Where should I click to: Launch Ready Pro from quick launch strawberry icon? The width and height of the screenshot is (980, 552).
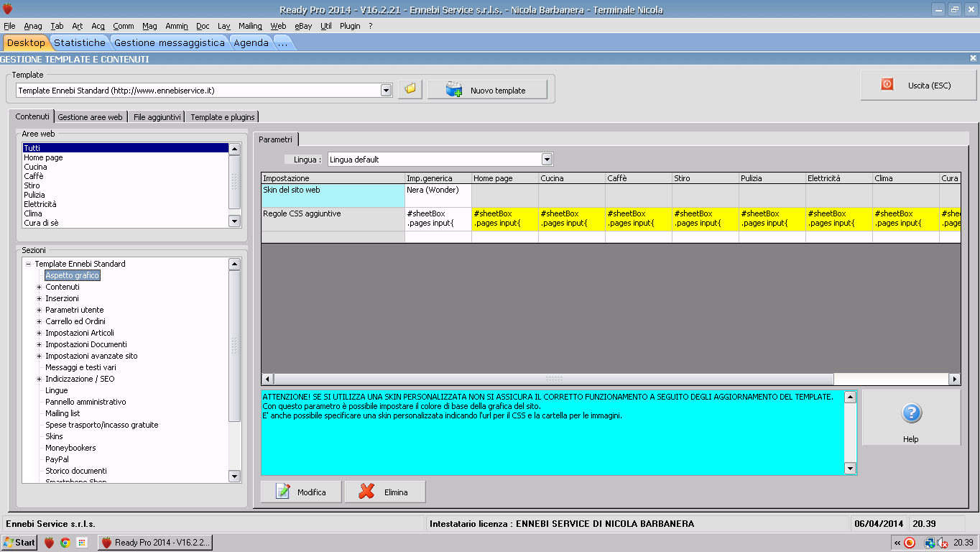click(49, 543)
